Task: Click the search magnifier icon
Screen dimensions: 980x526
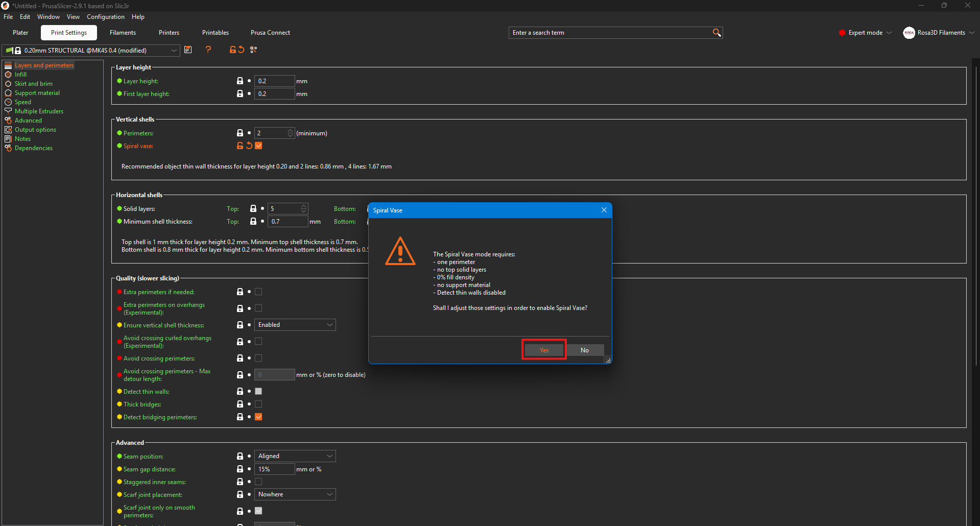Action: [x=716, y=33]
